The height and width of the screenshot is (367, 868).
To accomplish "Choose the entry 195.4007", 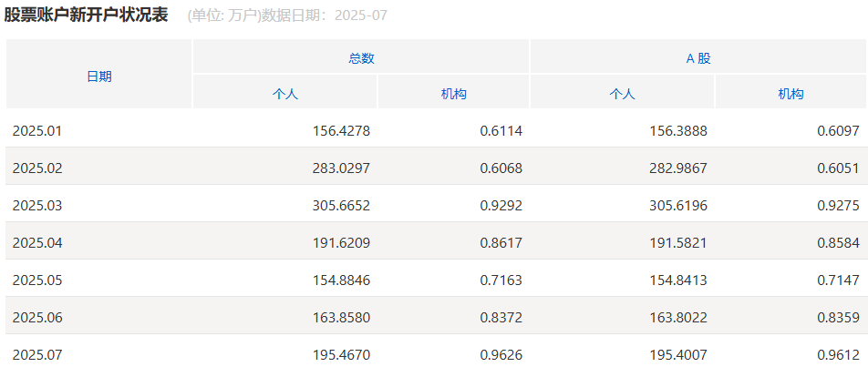I will click(x=678, y=355).
